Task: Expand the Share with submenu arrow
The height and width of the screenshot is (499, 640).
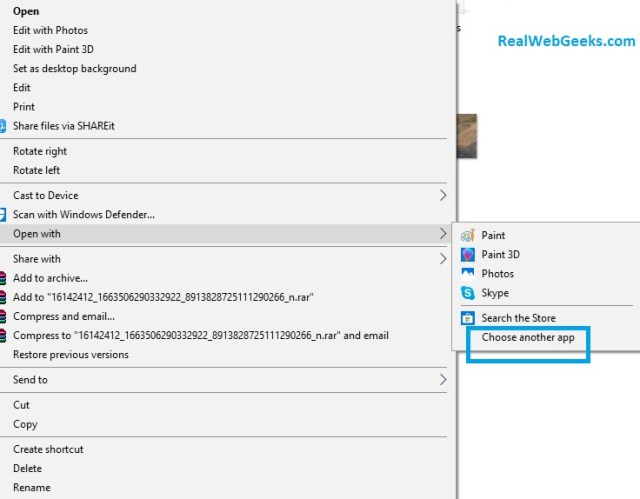Action: 443,259
